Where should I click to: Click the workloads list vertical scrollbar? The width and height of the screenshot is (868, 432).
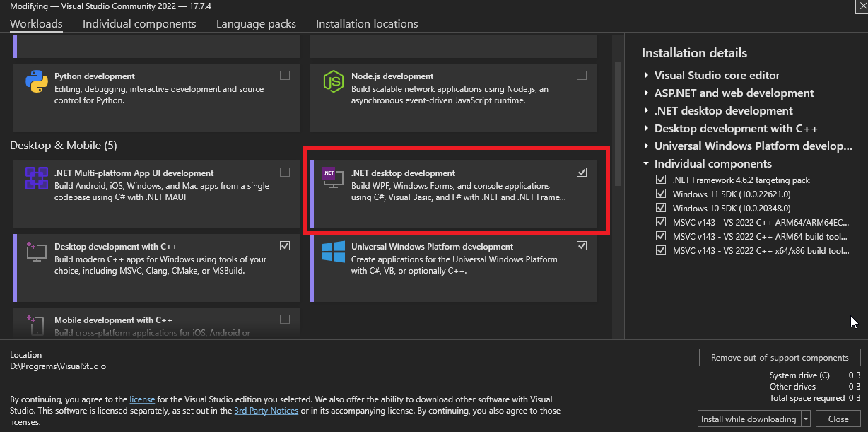618,124
